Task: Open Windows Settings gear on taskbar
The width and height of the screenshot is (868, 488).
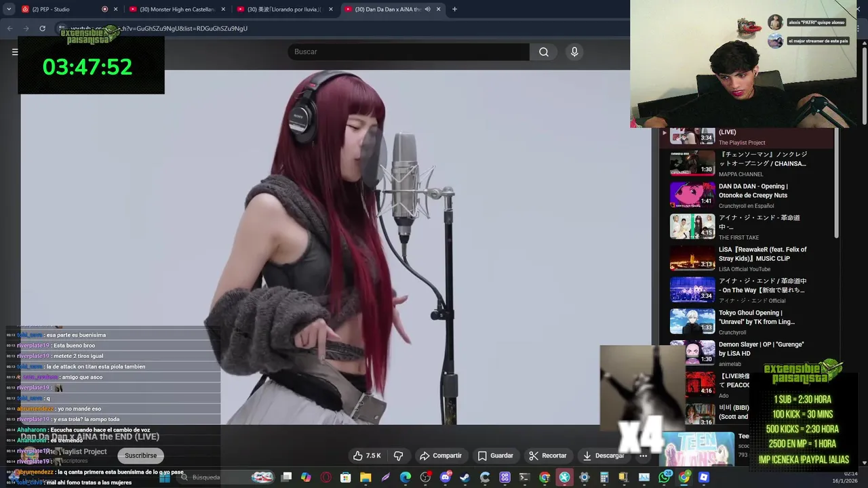Action: coord(583,477)
